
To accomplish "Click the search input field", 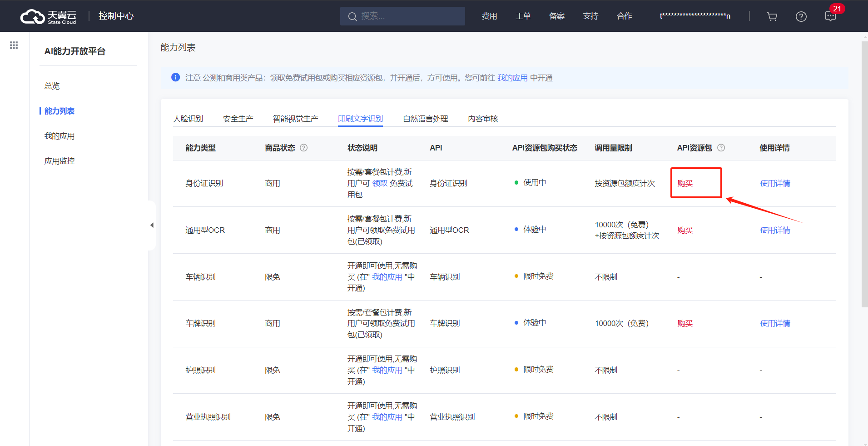I will 402,16.
